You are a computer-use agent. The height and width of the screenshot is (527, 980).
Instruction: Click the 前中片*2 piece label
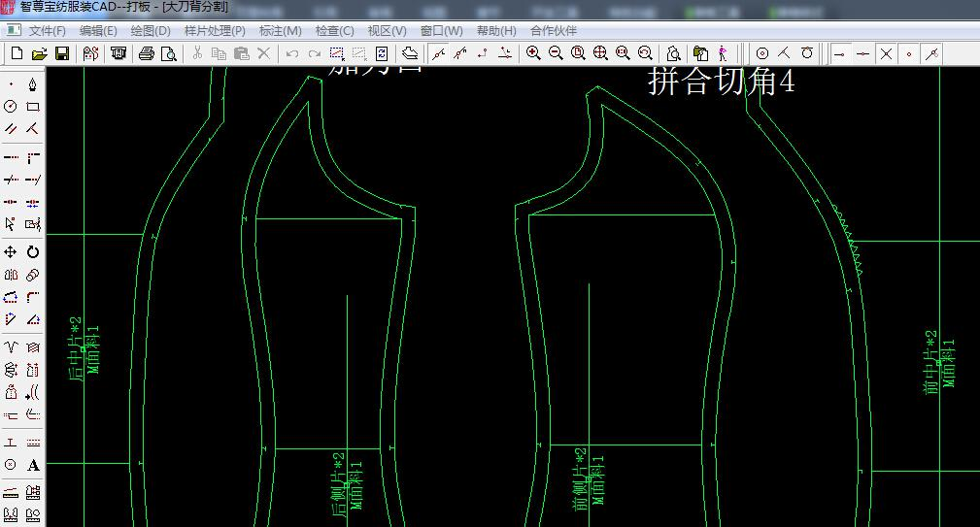tap(931, 362)
